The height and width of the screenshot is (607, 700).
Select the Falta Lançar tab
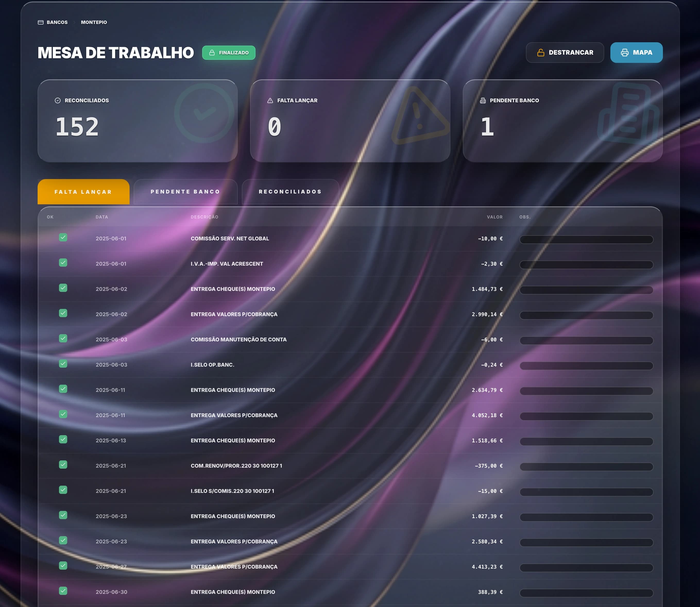click(83, 192)
